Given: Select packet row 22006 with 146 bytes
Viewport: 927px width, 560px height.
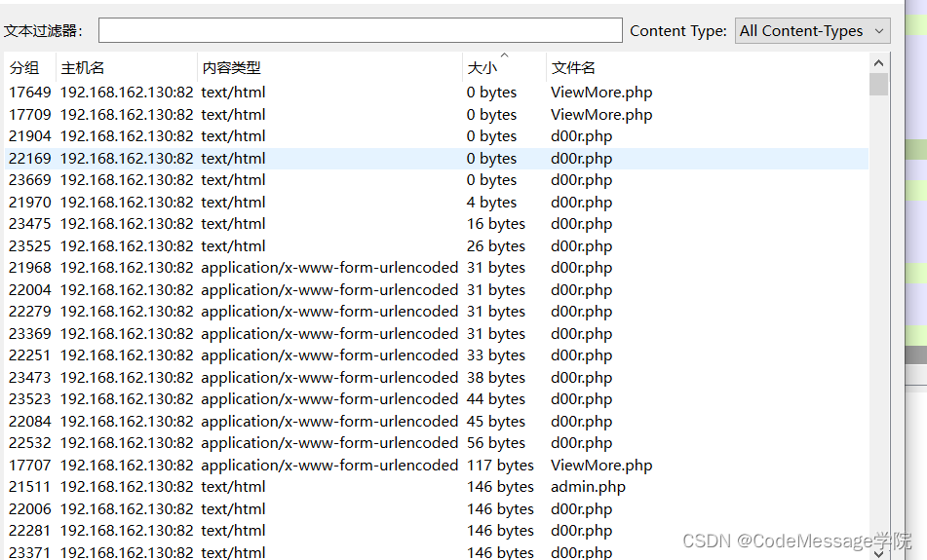Looking at the screenshot, I should (437, 508).
